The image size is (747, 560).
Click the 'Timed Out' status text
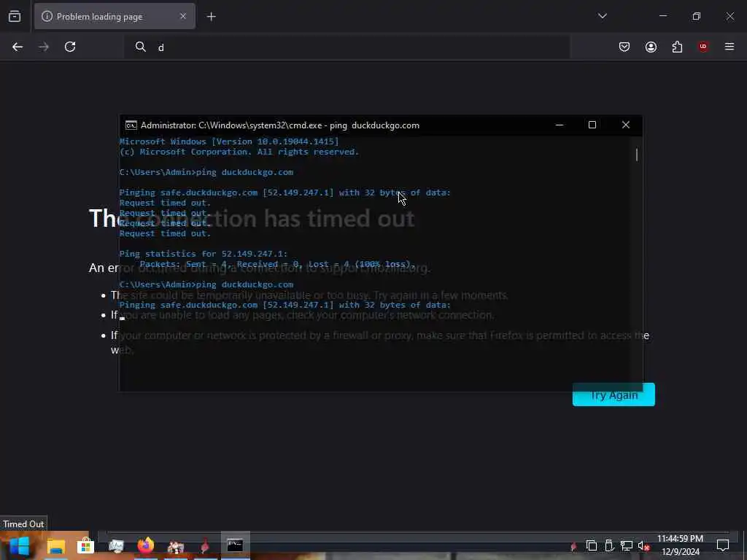(x=23, y=524)
